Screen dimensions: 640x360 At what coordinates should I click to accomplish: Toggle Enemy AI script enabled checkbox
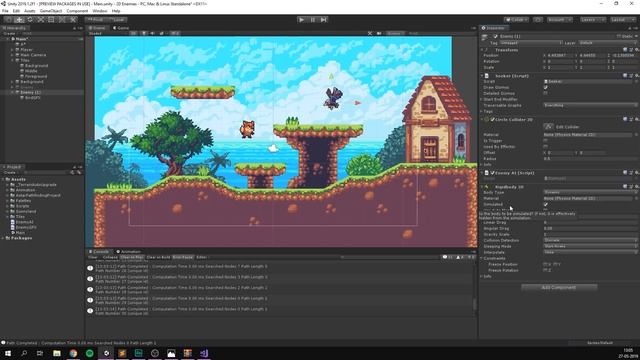coord(492,173)
